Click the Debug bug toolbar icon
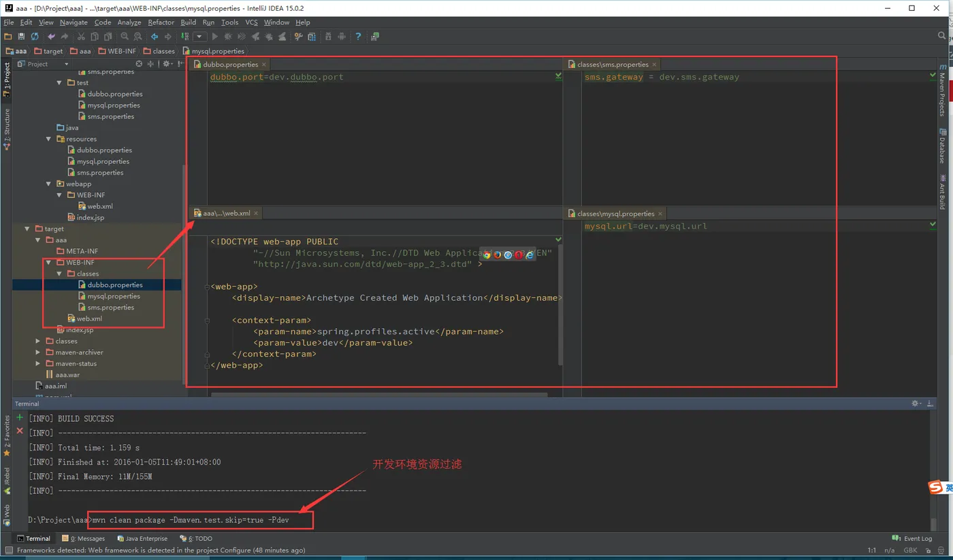The height and width of the screenshot is (560, 953). 227,37
